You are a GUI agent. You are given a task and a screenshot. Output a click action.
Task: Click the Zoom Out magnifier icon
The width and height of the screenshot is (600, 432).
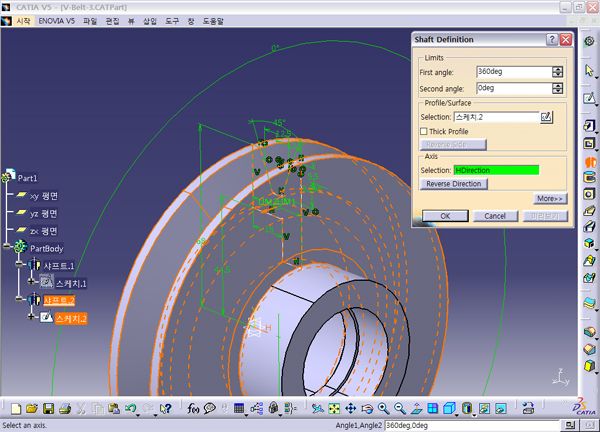tap(400, 409)
